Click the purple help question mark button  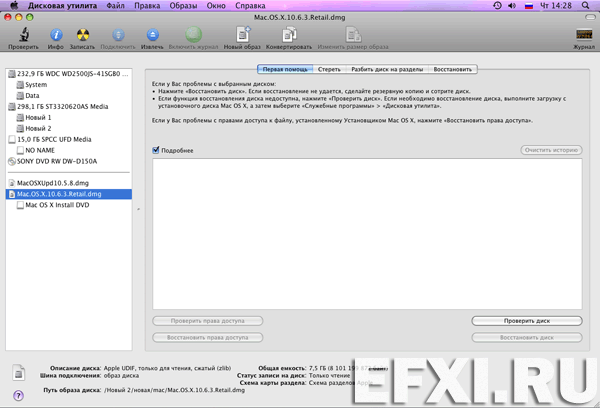pyautogui.click(x=18, y=395)
